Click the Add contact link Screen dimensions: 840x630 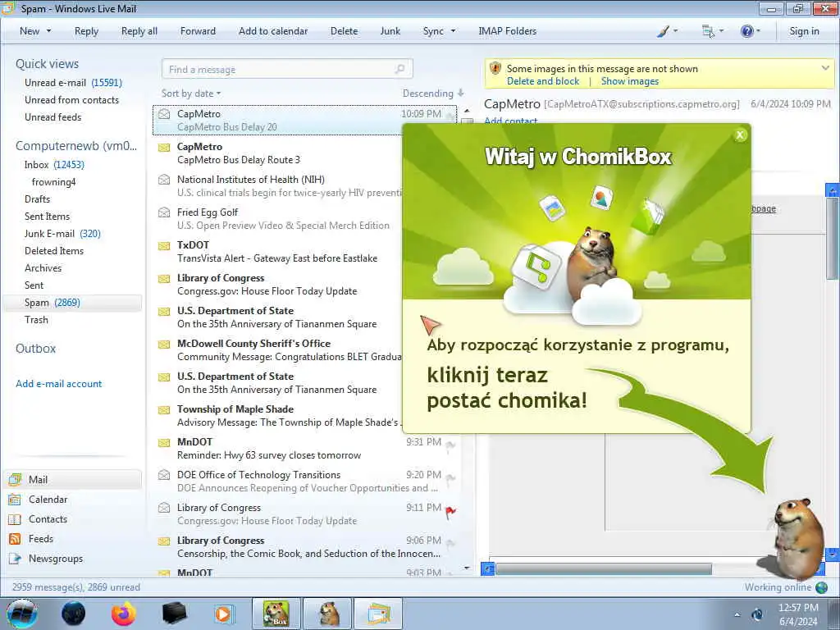[x=510, y=121]
